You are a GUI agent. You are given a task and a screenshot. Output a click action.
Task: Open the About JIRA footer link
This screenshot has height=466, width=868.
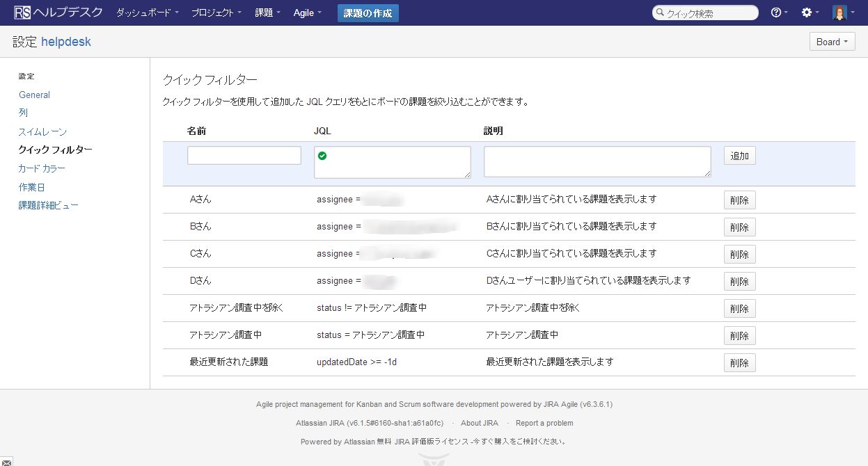480,423
